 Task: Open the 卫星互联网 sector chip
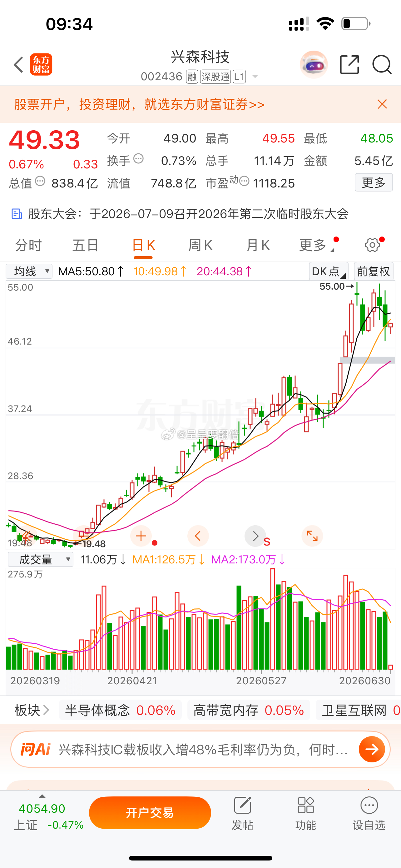click(x=359, y=710)
